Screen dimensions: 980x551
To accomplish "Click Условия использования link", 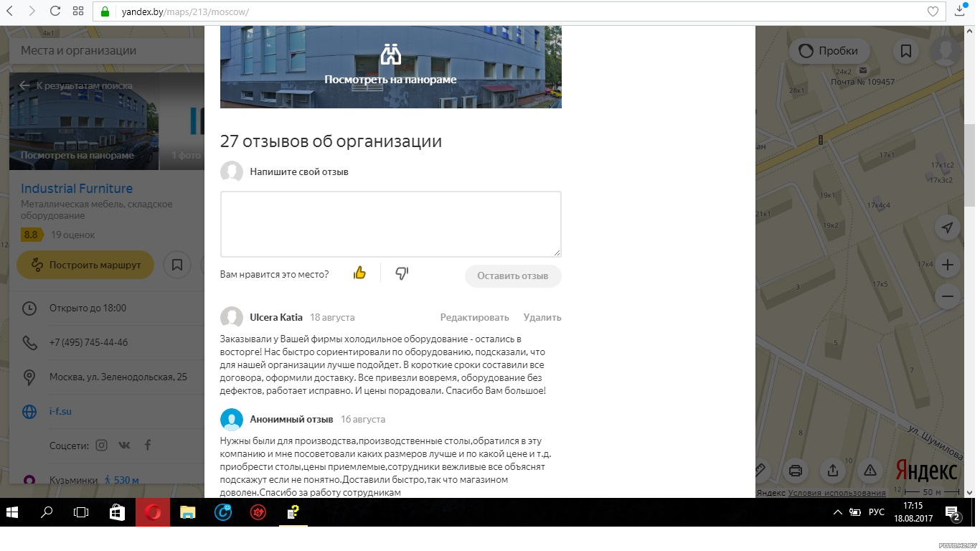I will 837,493.
